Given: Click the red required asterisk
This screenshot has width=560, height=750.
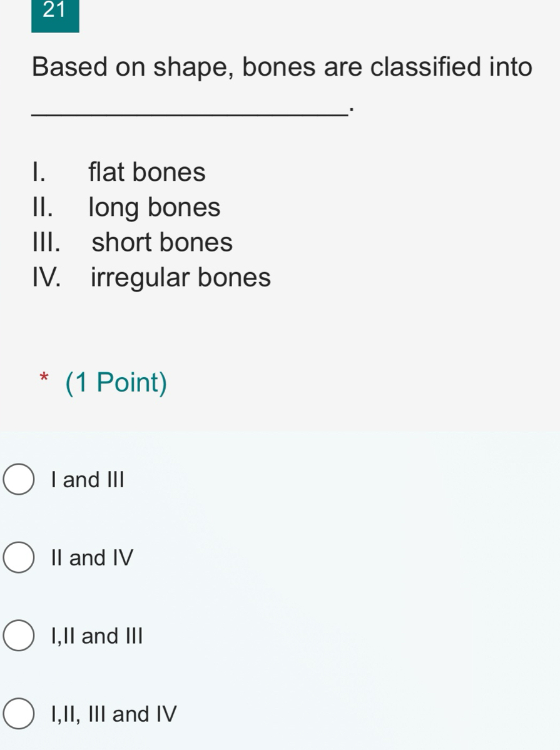Looking at the screenshot, I should [x=43, y=378].
